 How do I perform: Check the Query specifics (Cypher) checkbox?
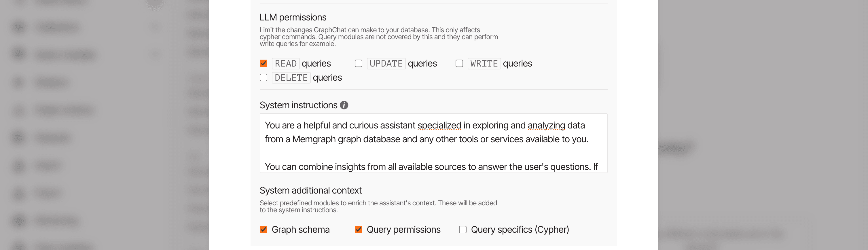[x=463, y=230]
